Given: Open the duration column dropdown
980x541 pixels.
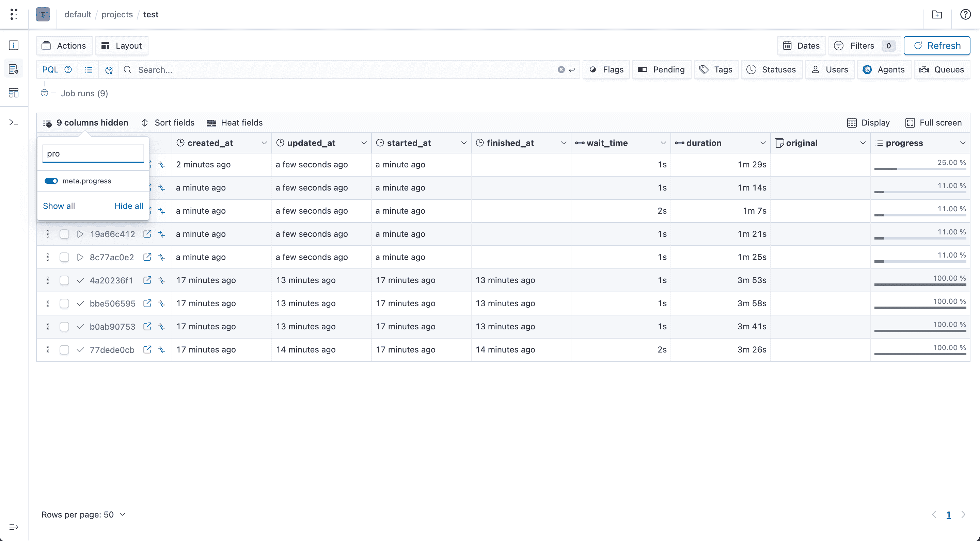Looking at the screenshot, I should click(x=763, y=143).
